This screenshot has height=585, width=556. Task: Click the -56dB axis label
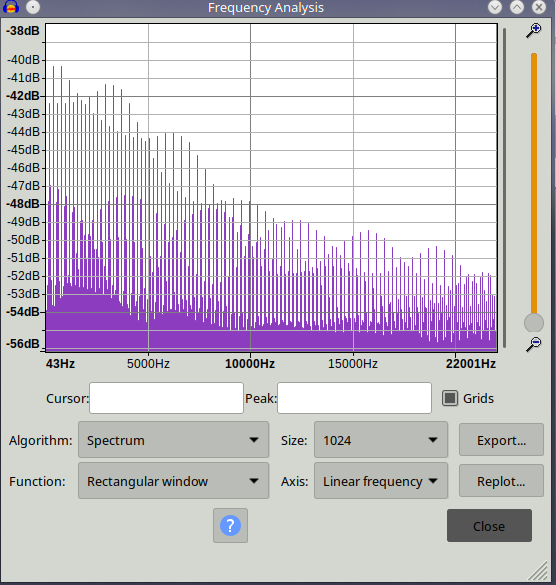click(22, 344)
